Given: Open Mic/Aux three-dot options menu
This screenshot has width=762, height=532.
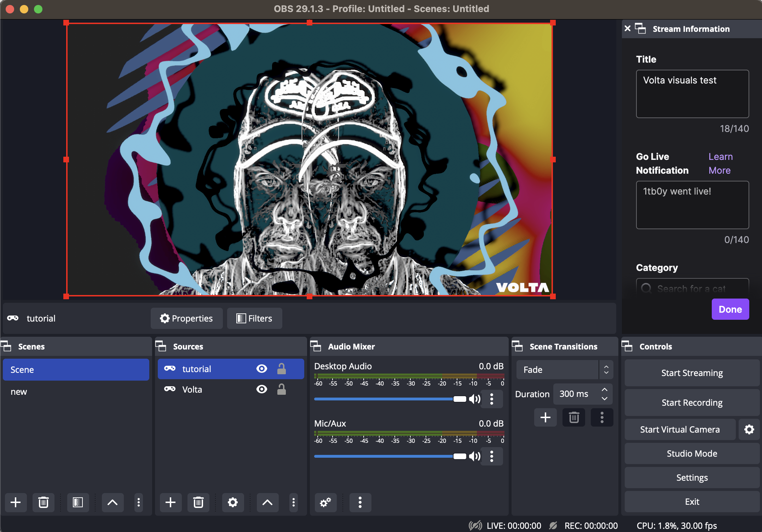Looking at the screenshot, I should coord(492,456).
